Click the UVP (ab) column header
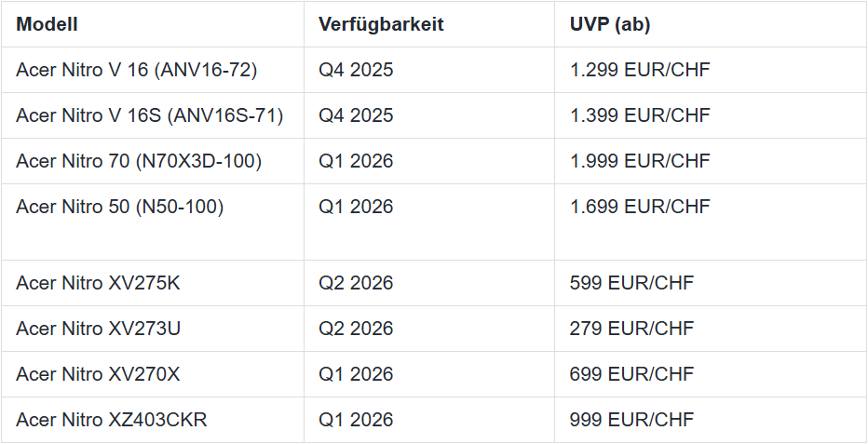The height and width of the screenshot is (444, 868). click(711, 24)
